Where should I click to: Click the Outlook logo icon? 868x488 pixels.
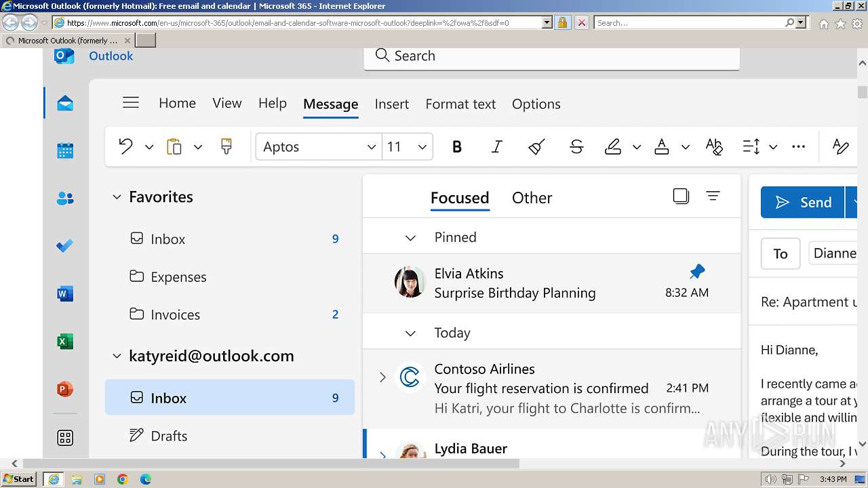click(64, 56)
